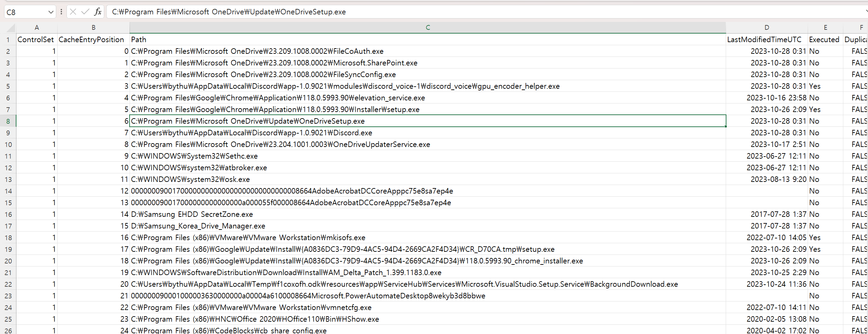Select column E header
The image size is (868, 334).
coord(825,28)
